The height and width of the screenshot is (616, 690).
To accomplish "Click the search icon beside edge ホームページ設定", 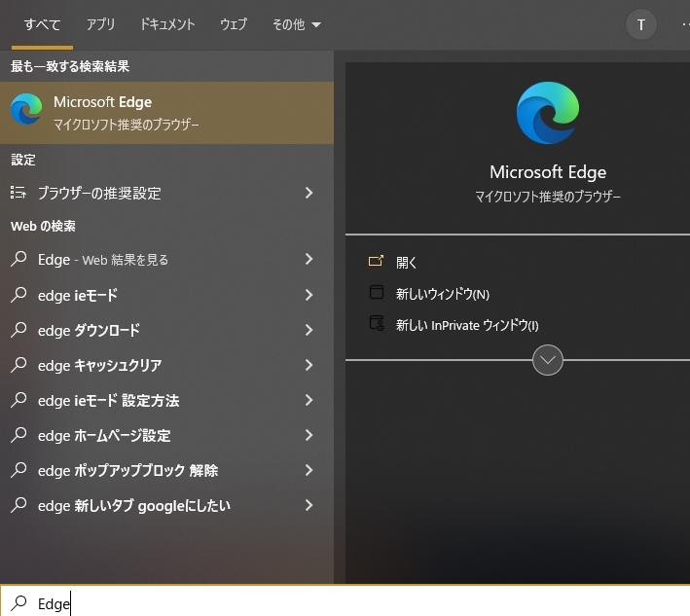I will tap(18, 435).
